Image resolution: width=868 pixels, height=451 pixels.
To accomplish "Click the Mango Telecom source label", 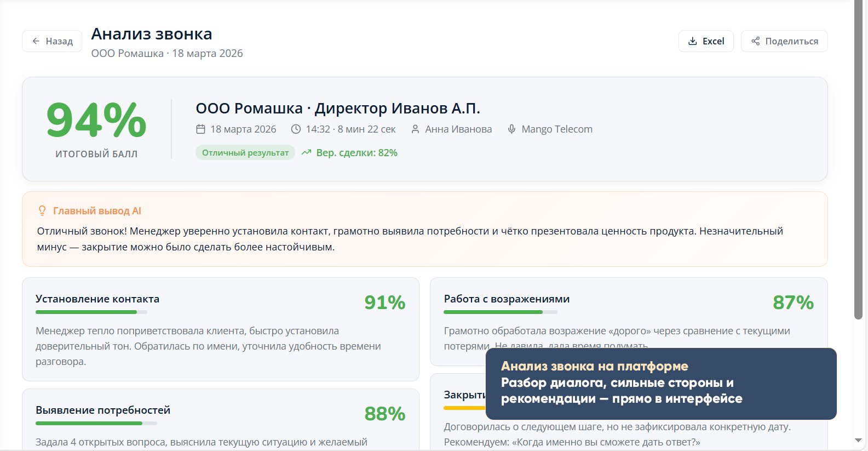I will pyautogui.click(x=557, y=129).
